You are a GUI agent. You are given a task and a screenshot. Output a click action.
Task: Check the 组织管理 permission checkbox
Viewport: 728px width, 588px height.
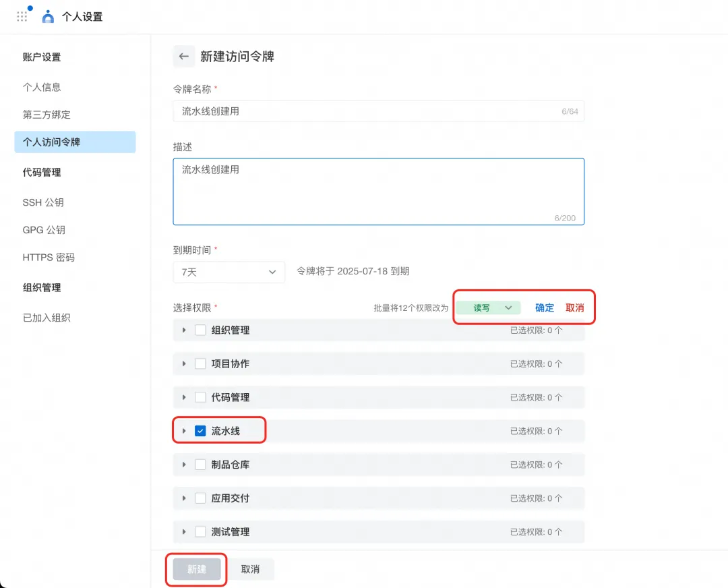coord(200,330)
